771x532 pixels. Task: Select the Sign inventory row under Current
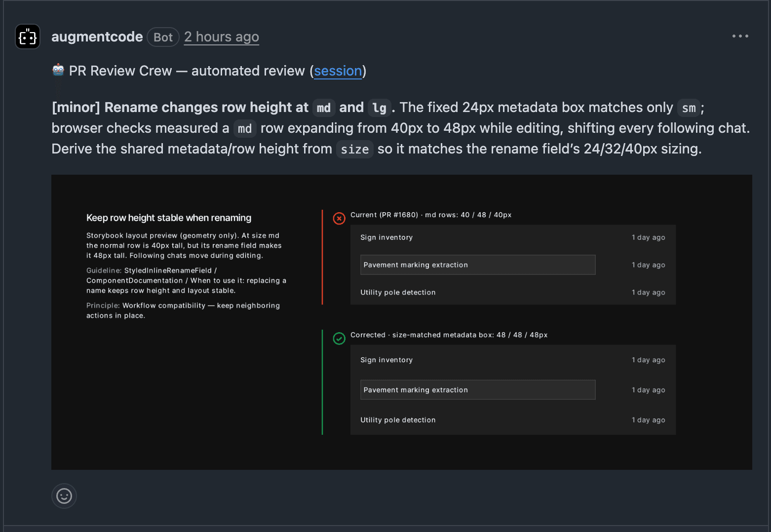click(x=513, y=237)
